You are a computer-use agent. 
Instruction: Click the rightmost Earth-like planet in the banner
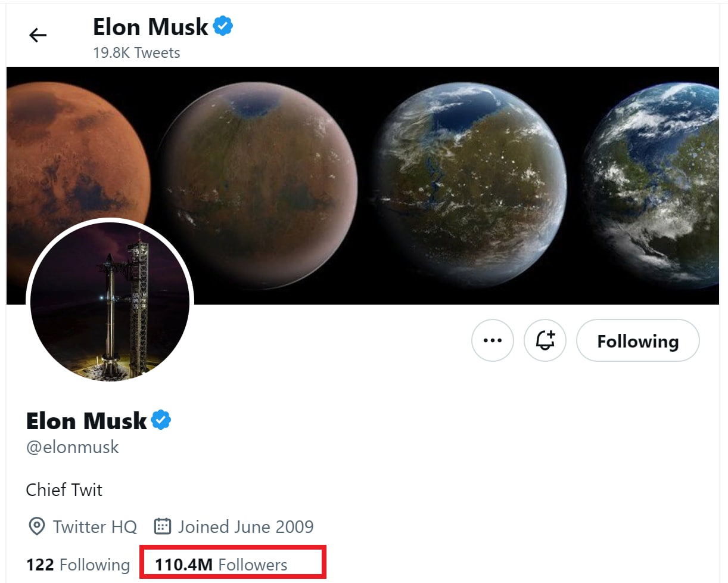[655, 185]
